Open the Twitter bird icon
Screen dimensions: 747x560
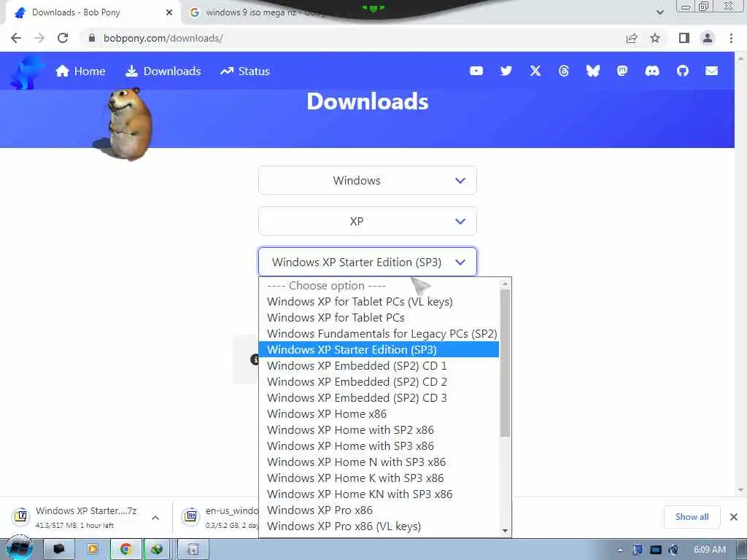[506, 71]
